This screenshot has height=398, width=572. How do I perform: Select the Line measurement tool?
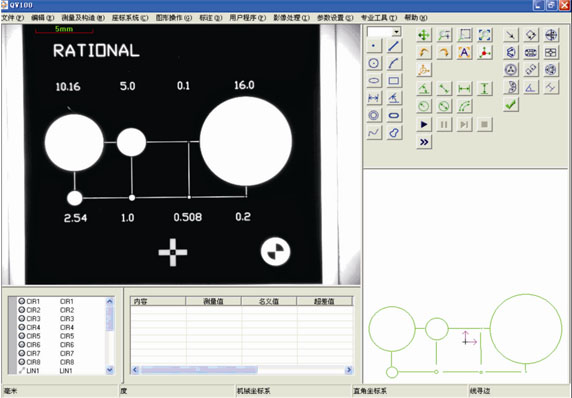click(394, 46)
